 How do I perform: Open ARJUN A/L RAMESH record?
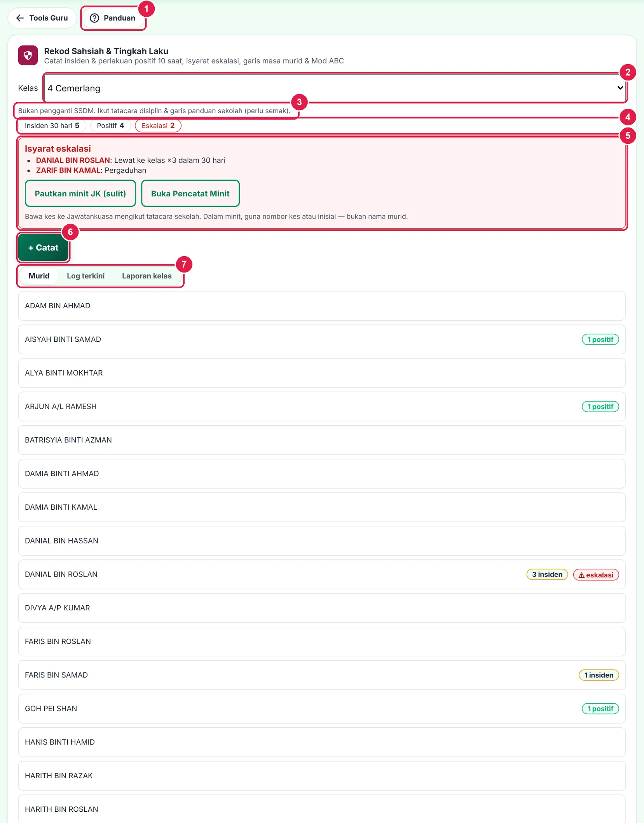322,407
